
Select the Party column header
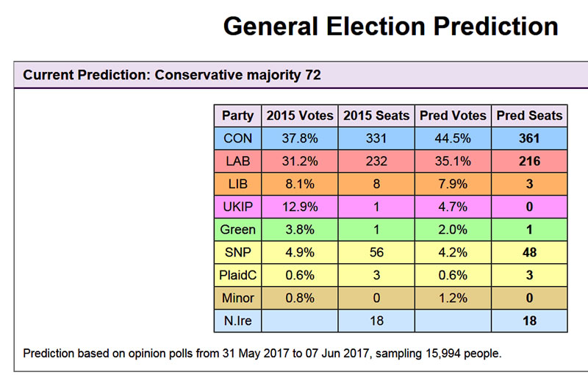point(237,115)
